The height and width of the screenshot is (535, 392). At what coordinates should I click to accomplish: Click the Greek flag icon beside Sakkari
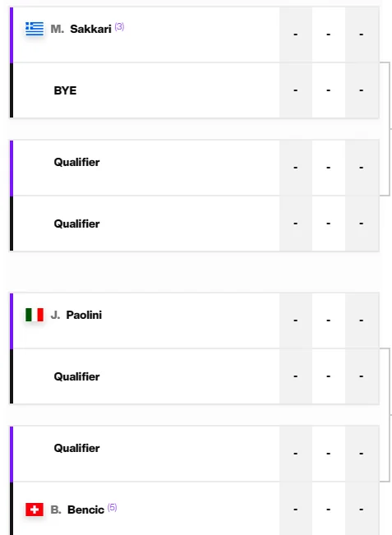(x=35, y=29)
